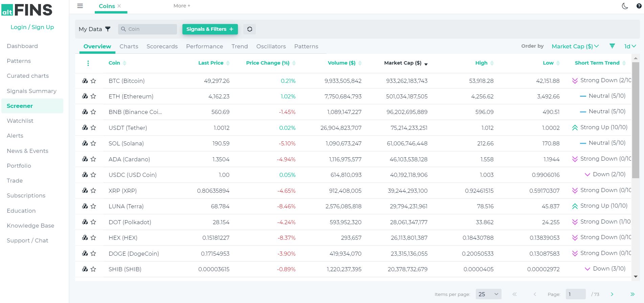The image size is (644, 303).
Task: Close the Coins tab
Action: tap(119, 6)
